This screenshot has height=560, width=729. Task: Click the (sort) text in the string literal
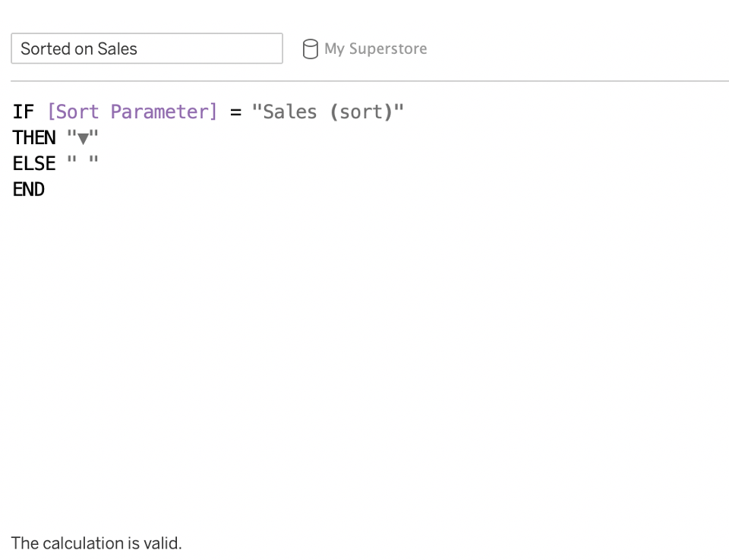point(361,112)
